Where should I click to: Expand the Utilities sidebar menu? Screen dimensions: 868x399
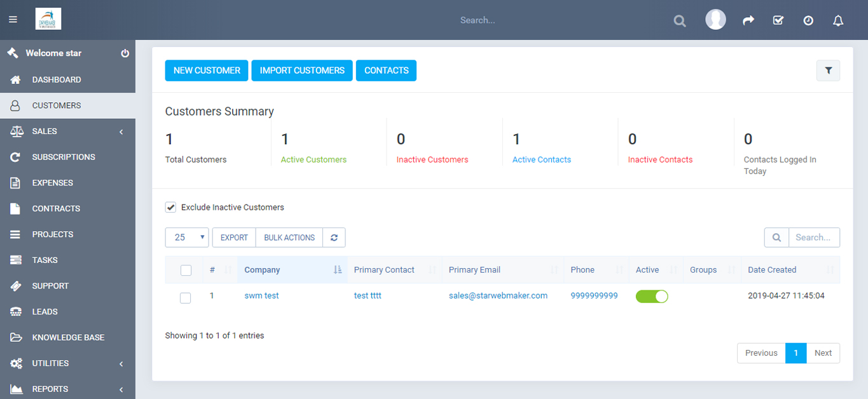[67, 363]
